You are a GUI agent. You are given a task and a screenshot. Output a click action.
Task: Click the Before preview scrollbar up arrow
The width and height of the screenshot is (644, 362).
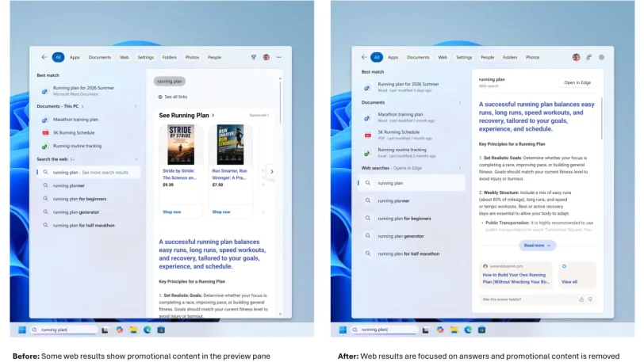(x=280, y=78)
